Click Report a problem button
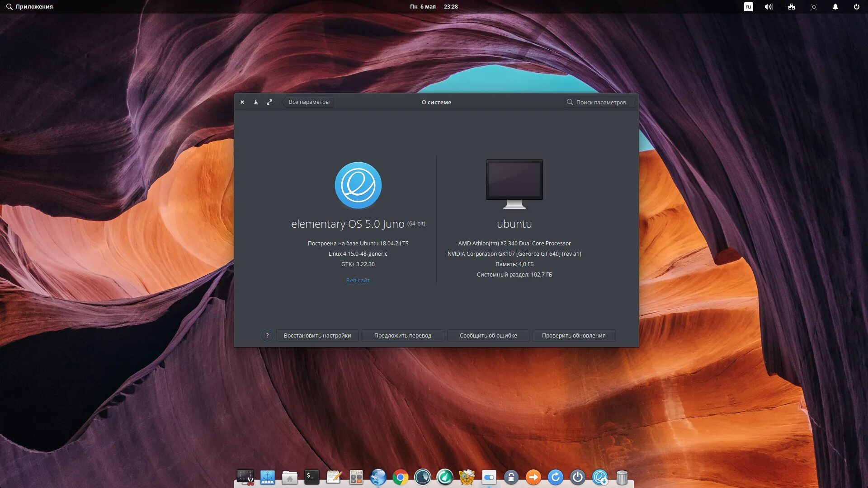Viewport: 868px width, 488px height. point(488,335)
